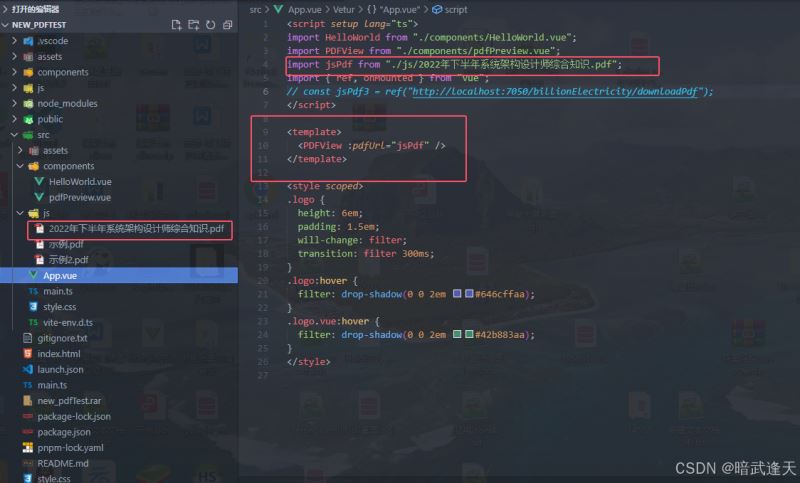
Task: Open the root main.ts below launch.json
Action: point(52,385)
